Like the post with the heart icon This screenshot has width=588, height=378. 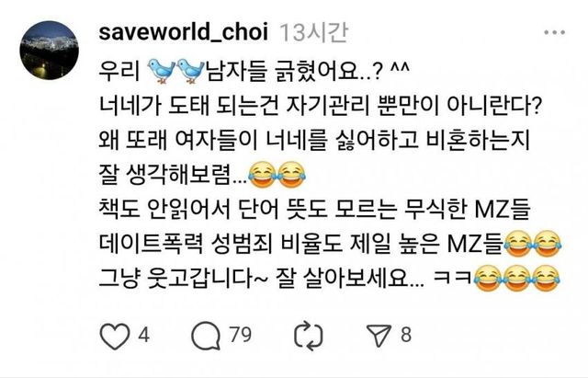pos(115,337)
